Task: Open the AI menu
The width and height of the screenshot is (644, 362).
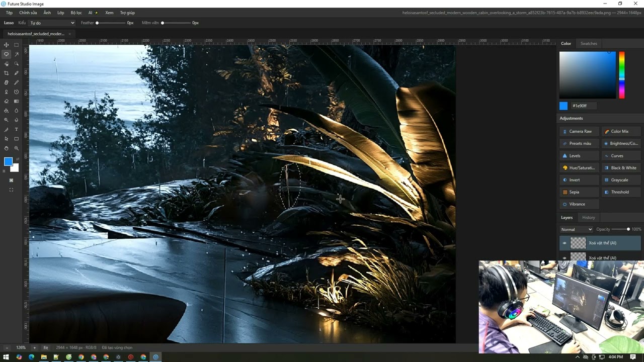Action: tap(93, 13)
